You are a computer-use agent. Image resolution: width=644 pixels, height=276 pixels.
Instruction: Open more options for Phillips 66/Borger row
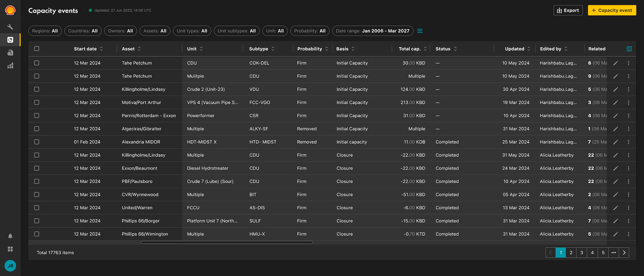tap(629, 221)
